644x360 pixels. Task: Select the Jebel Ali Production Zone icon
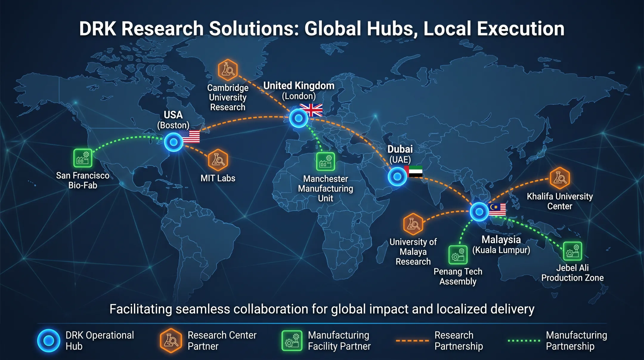point(572,251)
